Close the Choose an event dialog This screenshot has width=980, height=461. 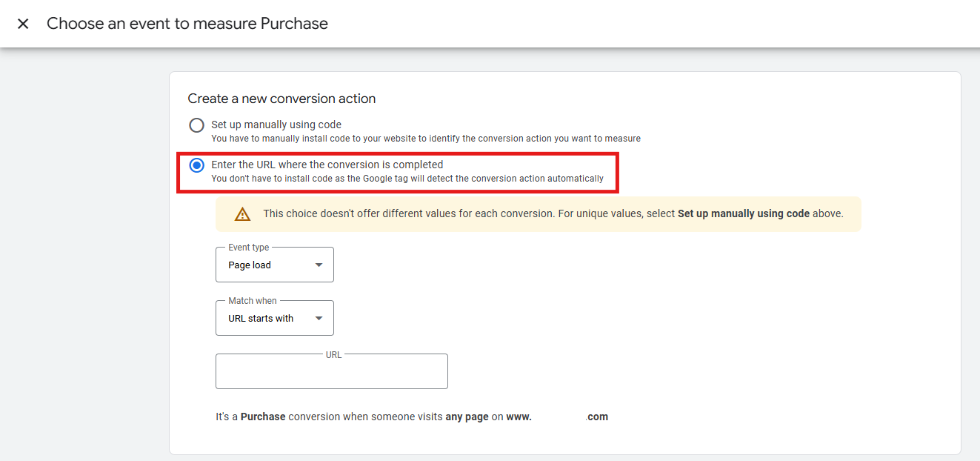(x=23, y=24)
